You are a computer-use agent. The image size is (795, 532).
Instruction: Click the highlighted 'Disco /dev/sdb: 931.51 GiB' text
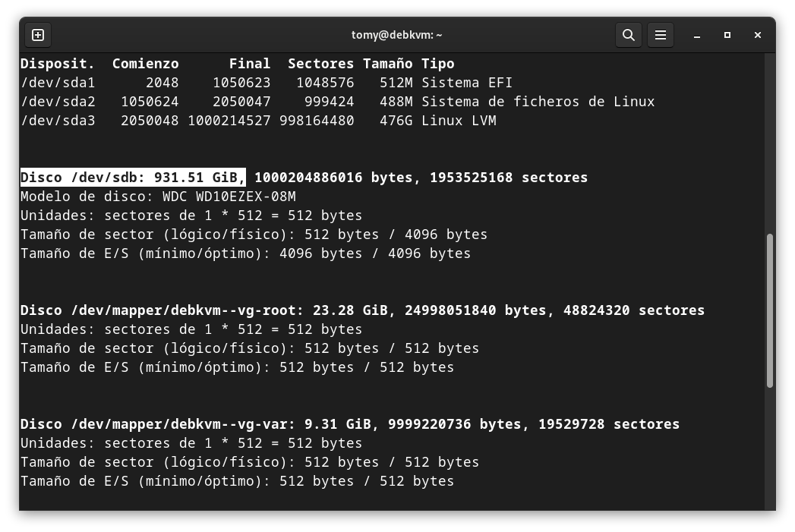[x=133, y=178]
